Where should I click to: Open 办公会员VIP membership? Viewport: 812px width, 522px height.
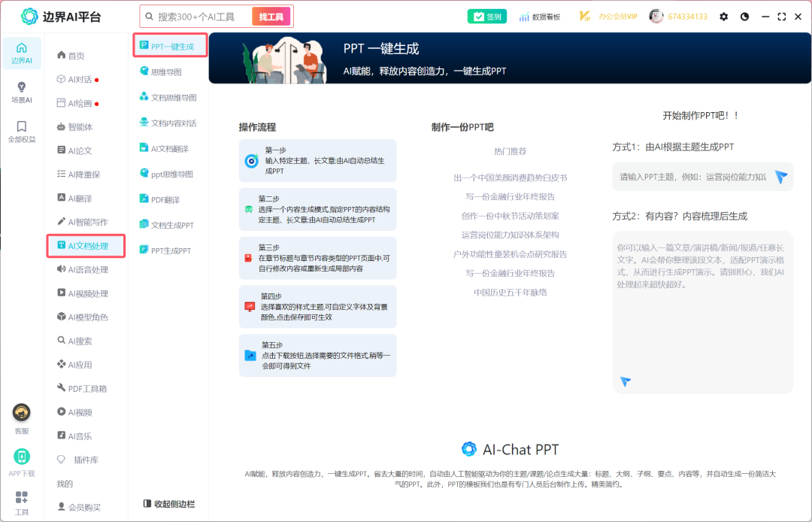[x=608, y=17]
